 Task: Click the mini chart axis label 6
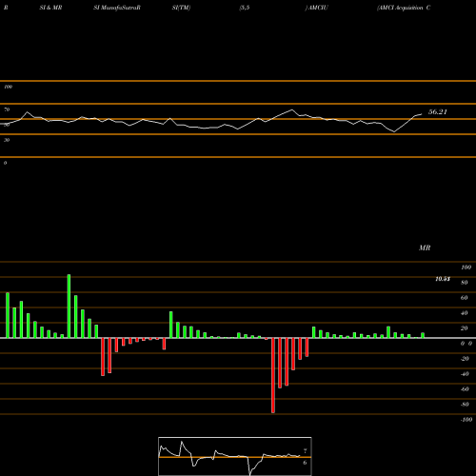pyautogui.click(x=305, y=463)
